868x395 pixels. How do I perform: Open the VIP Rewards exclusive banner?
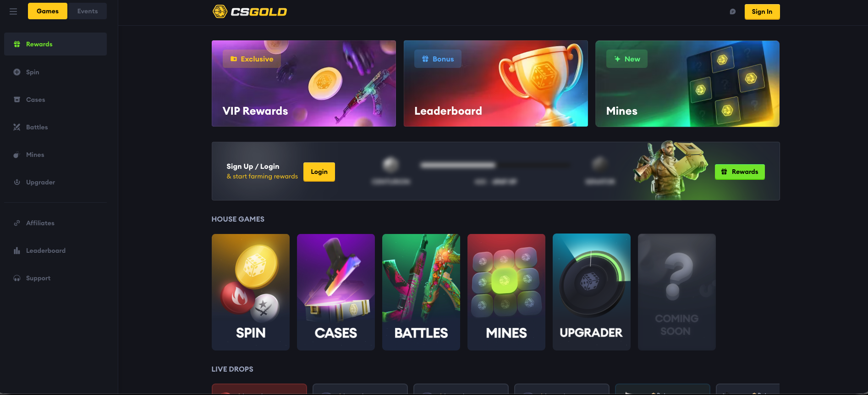(x=304, y=83)
